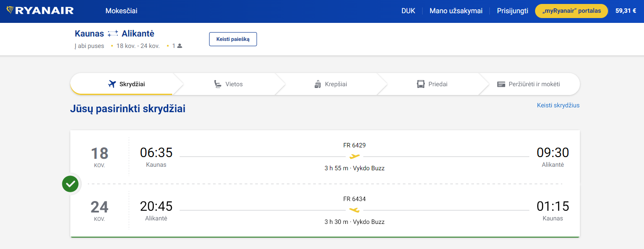644x249 pixels.
Task: Click the green checkmark selected-flights badge
Action: [70, 184]
